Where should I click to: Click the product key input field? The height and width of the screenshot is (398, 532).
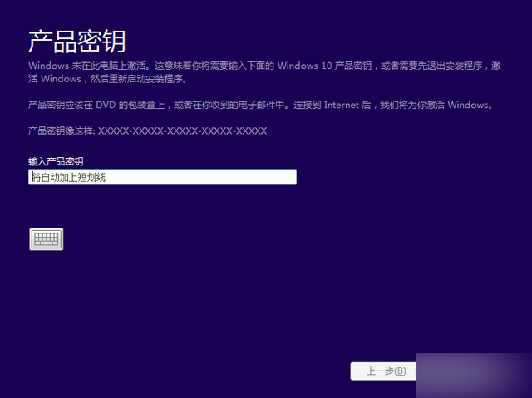pos(163,177)
